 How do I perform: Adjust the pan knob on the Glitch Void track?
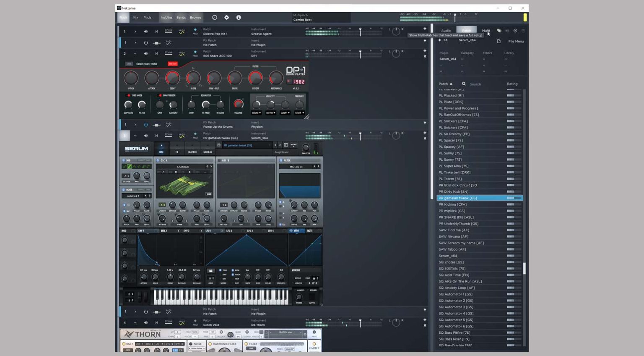(x=396, y=323)
